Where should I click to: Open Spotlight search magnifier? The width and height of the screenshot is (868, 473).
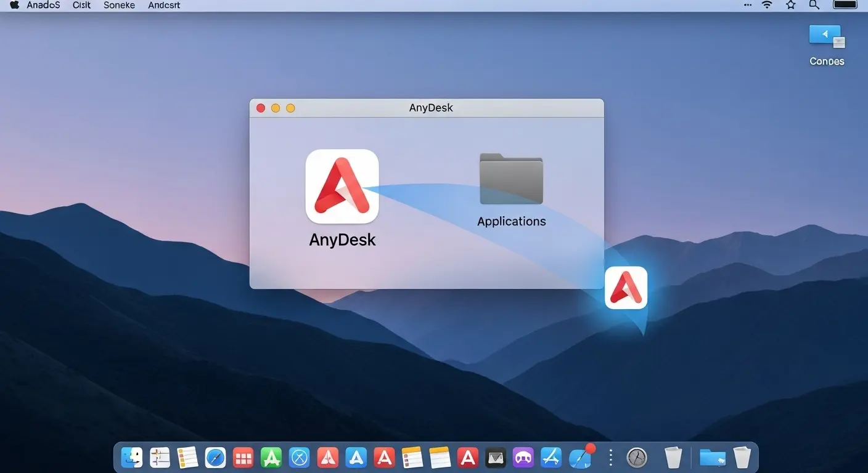(x=814, y=5)
